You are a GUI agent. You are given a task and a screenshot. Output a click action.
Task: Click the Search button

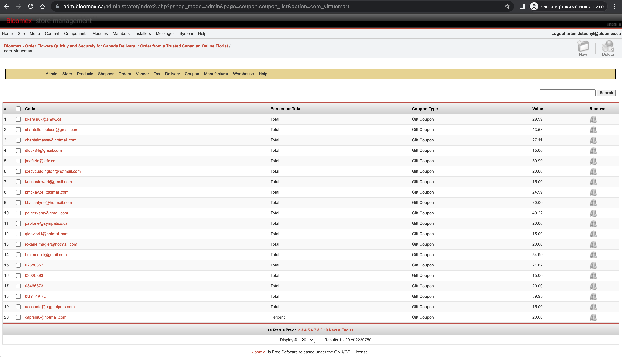click(x=606, y=93)
